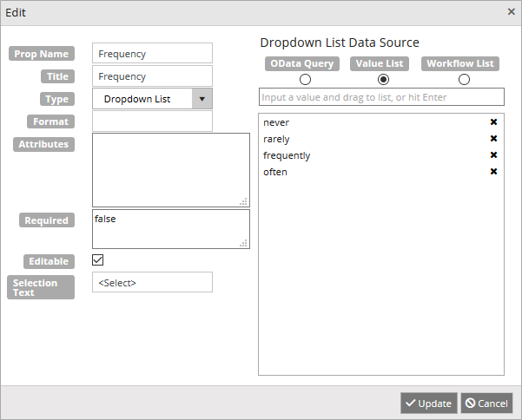Image resolution: width=522 pixels, height=420 pixels.
Task: Close the Edit dialog with the X
Action: [511, 12]
